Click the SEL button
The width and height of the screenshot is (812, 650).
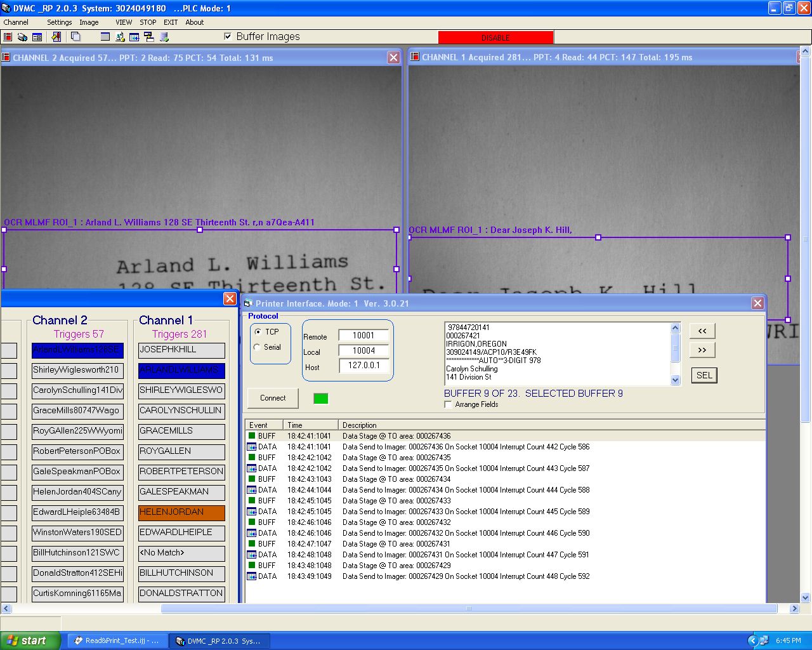(704, 375)
